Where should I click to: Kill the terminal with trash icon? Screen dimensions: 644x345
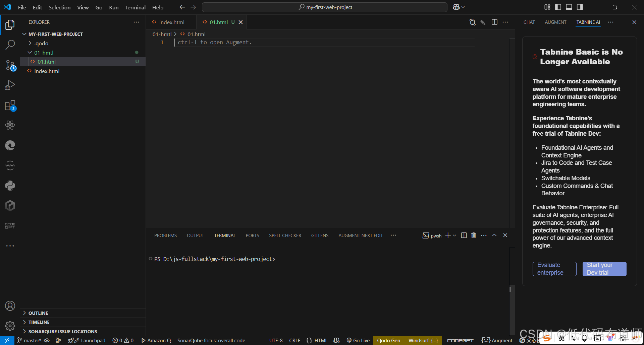click(474, 235)
